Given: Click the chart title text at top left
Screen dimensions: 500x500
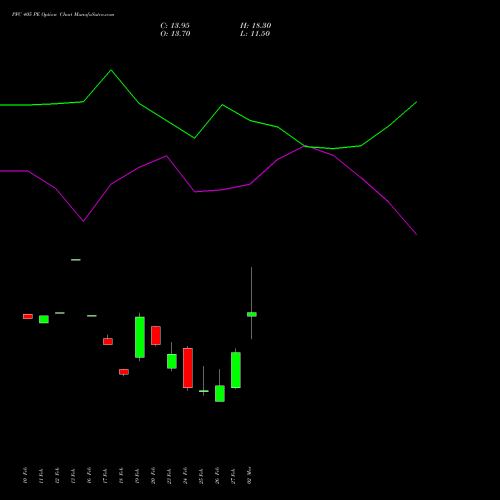Looking at the screenshot, I should (x=63, y=15).
